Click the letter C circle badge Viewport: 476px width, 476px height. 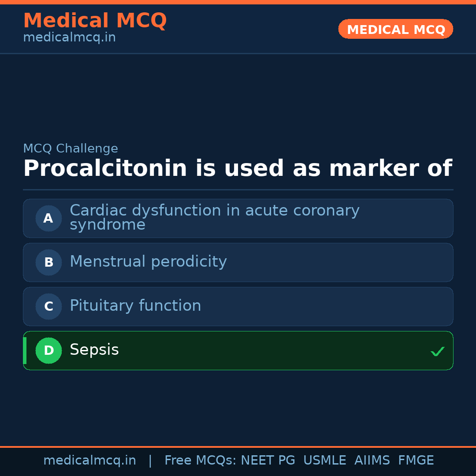pyautogui.click(x=48, y=306)
